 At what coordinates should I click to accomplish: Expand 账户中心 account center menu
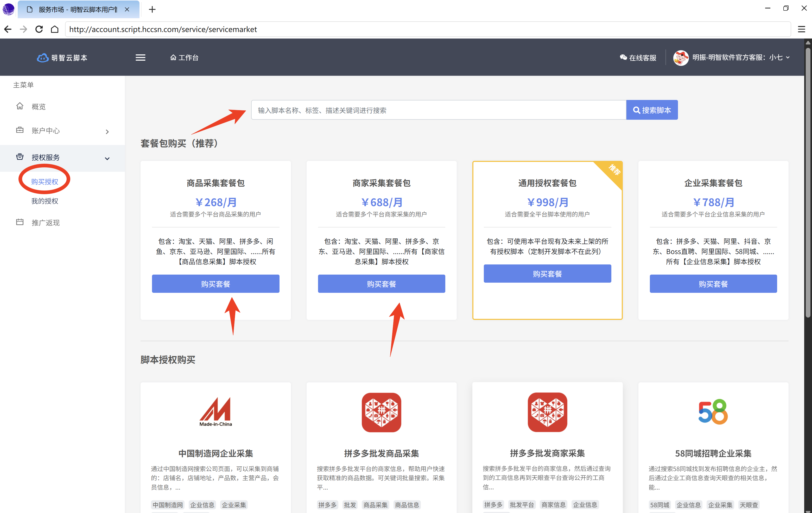point(62,130)
